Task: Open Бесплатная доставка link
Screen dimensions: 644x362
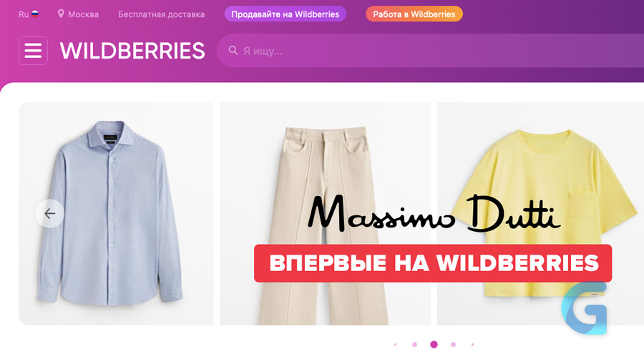Action: tap(162, 14)
